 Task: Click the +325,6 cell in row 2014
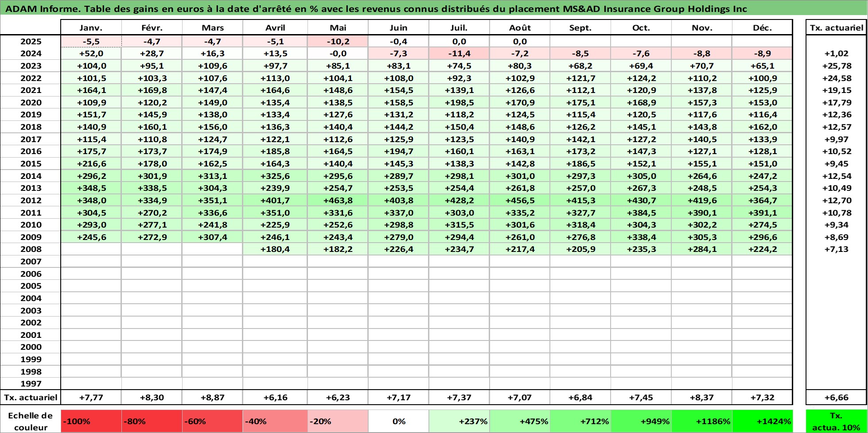(275, 176)
